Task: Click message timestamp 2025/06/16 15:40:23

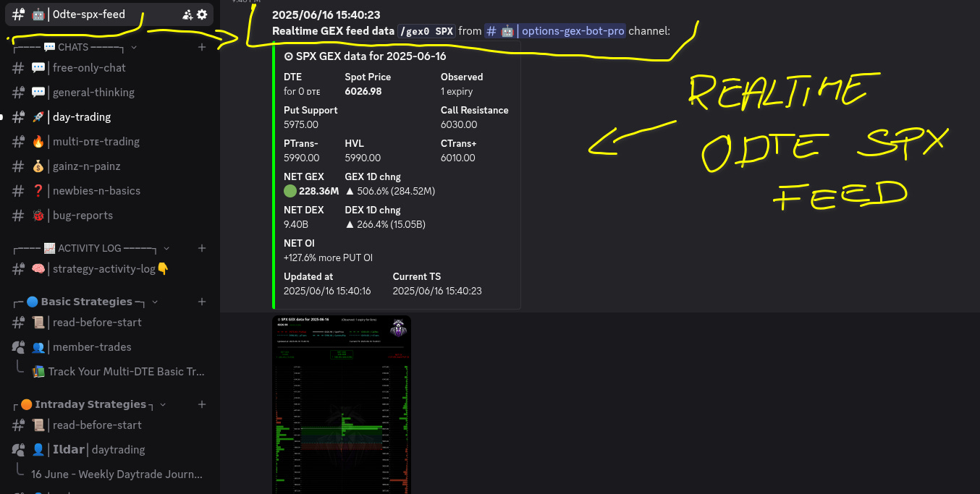Action: tap(326, 14)
